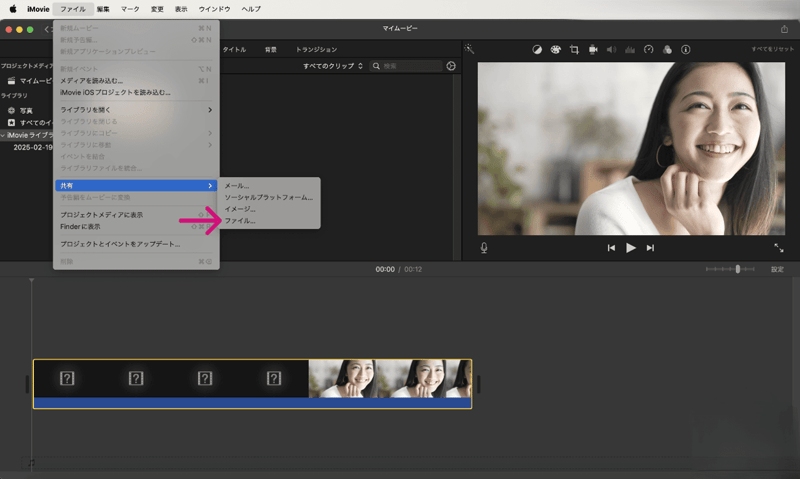
Task: Select メディアを読み込む... menu item
Action: pyautogui.click(x=92, y=80)
